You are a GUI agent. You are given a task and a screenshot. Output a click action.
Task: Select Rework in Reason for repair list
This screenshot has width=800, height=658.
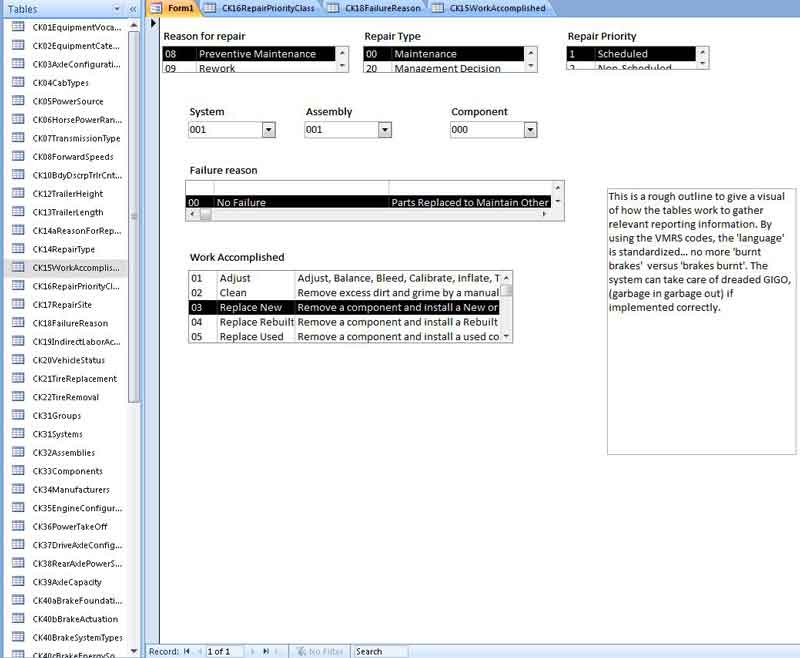click(249, 67)
